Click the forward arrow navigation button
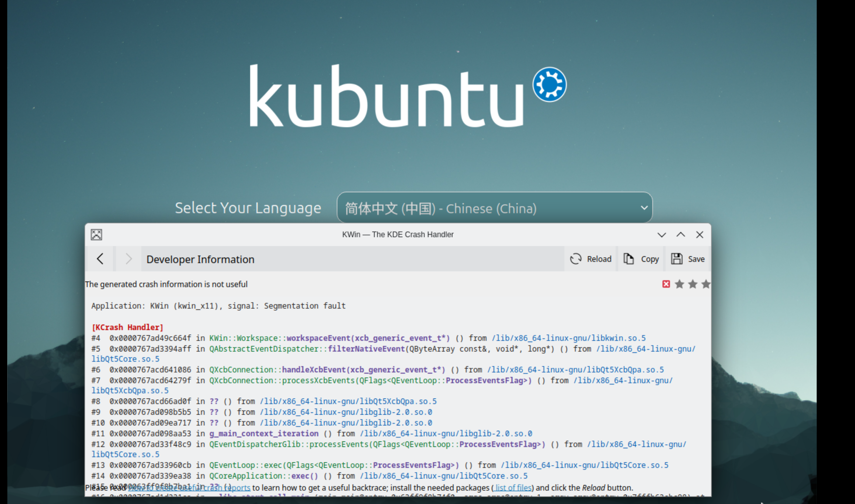This screenshot has height=504, width=855. [x=128, y=259]
